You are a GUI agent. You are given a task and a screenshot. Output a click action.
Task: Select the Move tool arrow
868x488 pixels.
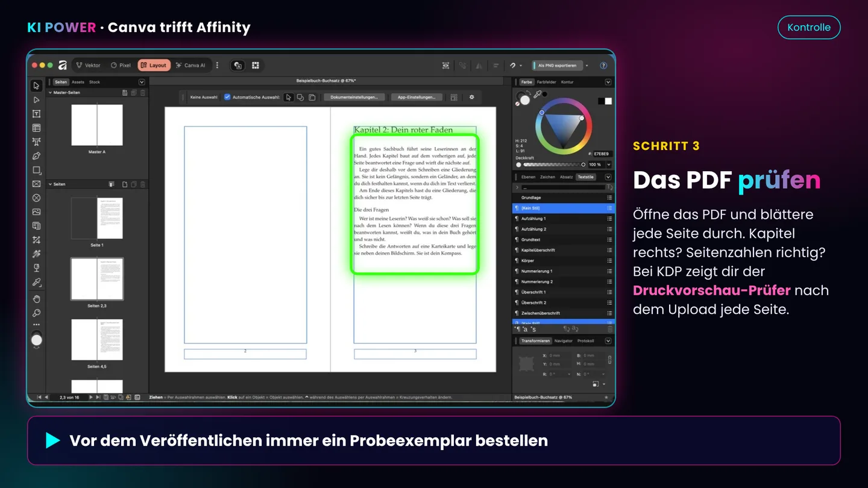coord(37,86)
